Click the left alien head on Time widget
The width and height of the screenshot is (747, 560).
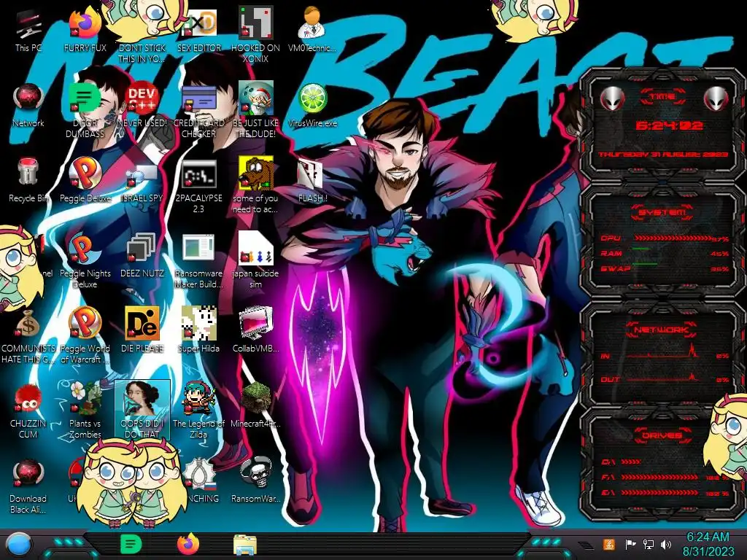tap(612, 98)
